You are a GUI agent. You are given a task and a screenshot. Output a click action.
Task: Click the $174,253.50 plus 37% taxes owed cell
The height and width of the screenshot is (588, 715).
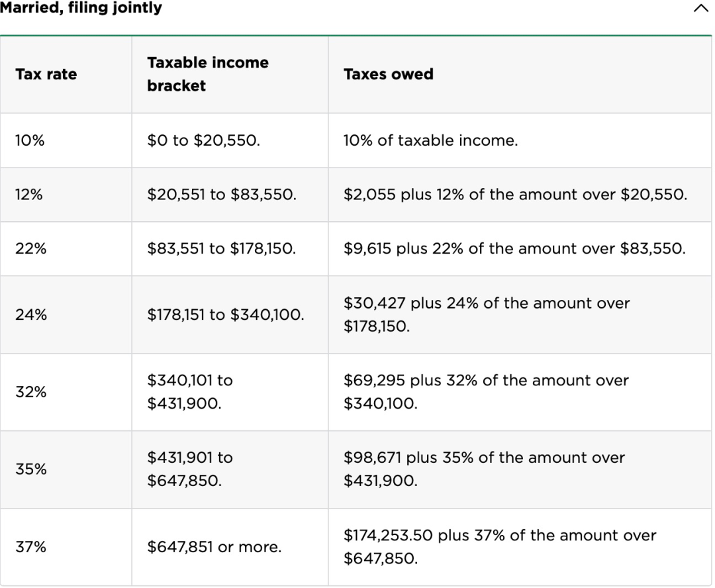500,547
